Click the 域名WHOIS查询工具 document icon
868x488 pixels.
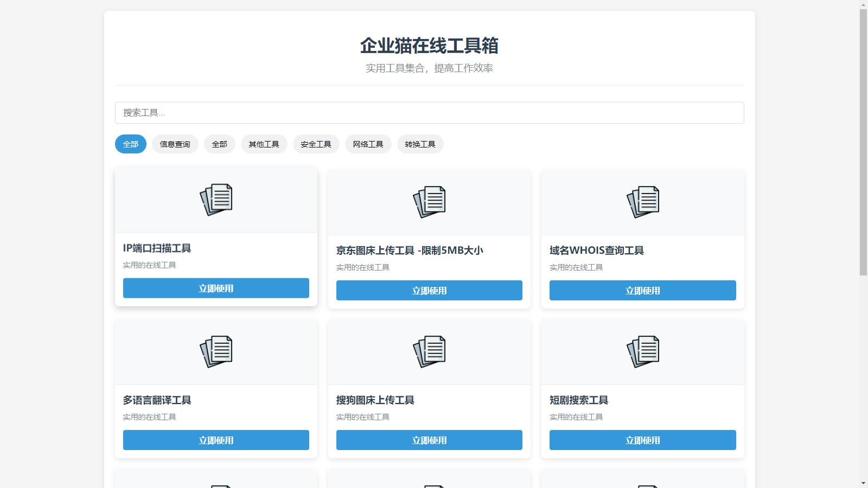pos(642,202)
